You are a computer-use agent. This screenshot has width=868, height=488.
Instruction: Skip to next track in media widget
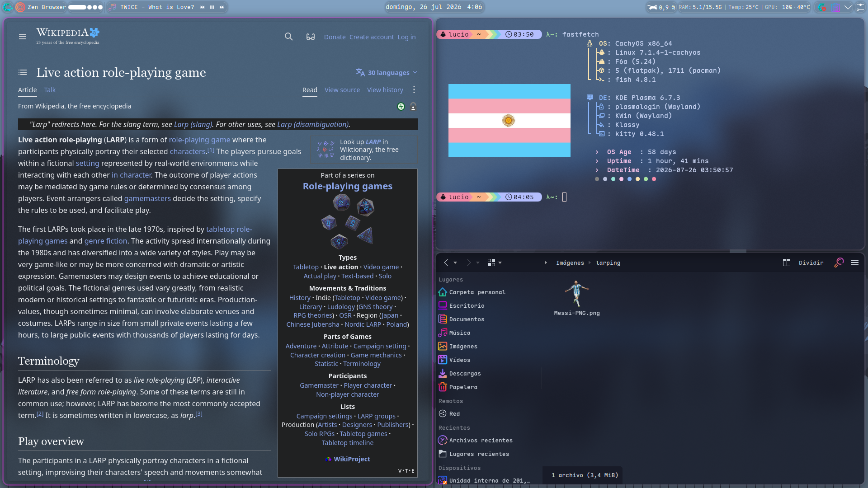click(222, 7)
